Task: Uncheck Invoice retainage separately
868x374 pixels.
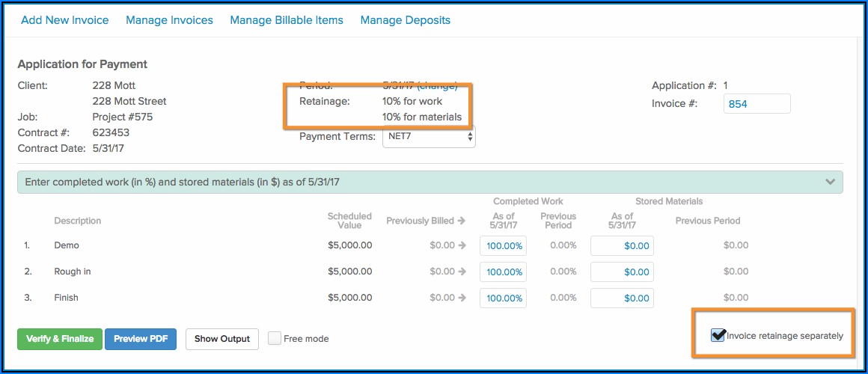Action: pos(718,335)
